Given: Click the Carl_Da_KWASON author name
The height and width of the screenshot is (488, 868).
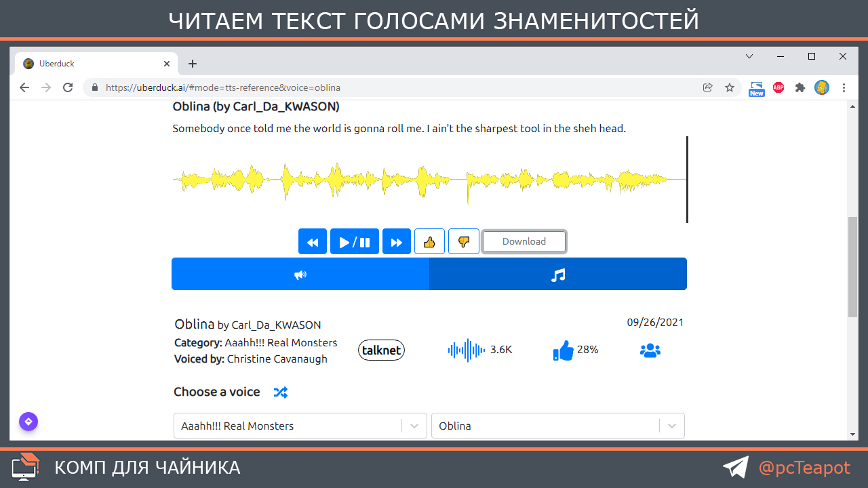Looking at the screenshot, I should [x=276, y=325].
